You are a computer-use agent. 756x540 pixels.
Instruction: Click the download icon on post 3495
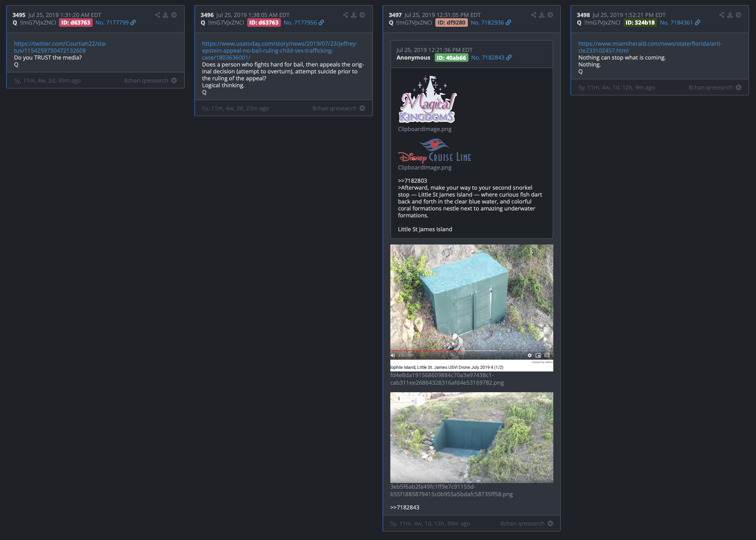click(166, 15)
